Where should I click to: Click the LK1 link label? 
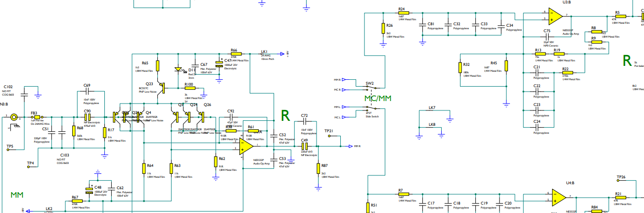coord(264,51)
